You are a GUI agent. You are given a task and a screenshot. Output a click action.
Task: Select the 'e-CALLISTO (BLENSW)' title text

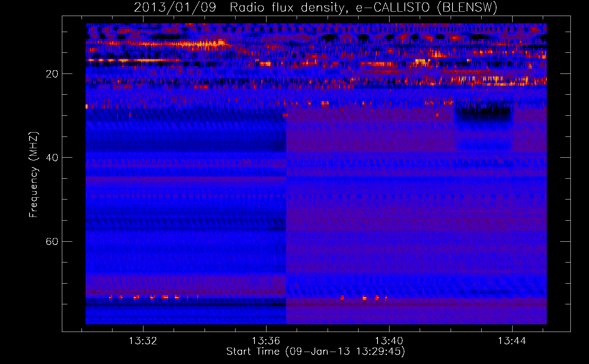(426, 8)
